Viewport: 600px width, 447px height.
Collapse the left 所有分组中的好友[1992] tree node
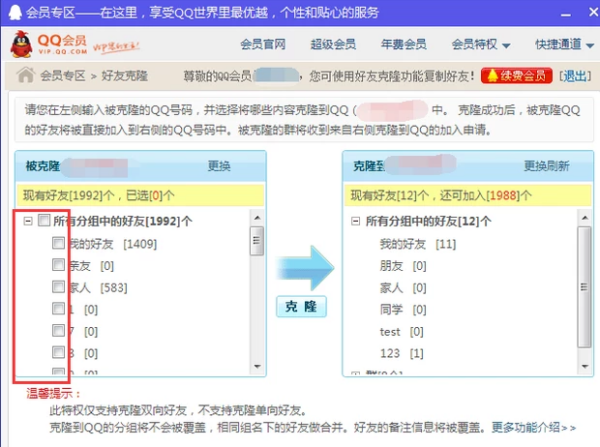tap(28, 221)
